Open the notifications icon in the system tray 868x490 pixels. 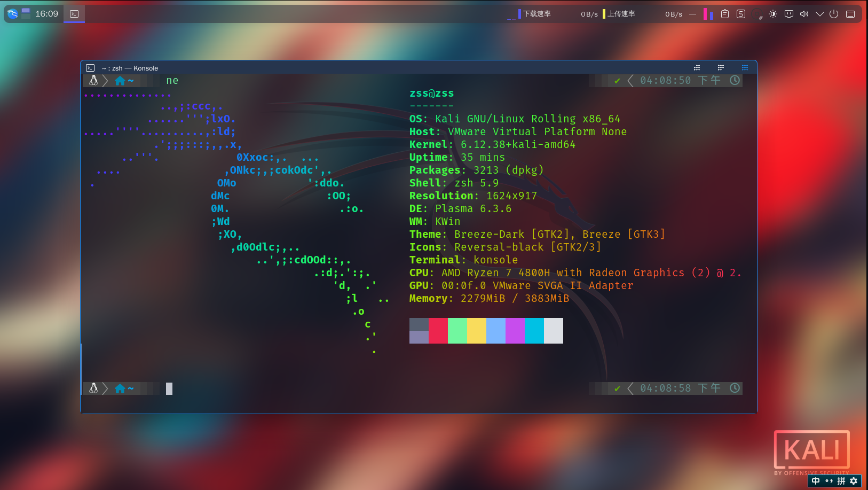click(x=788, y=14)
